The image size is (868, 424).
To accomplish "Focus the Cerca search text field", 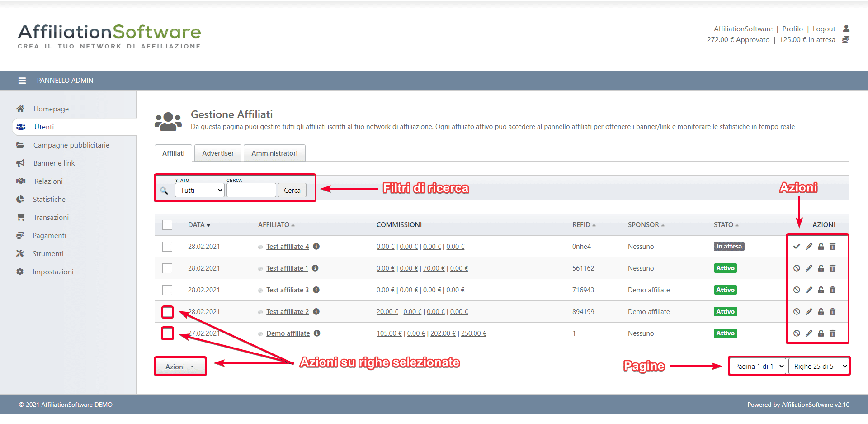I will pos(251,191).
